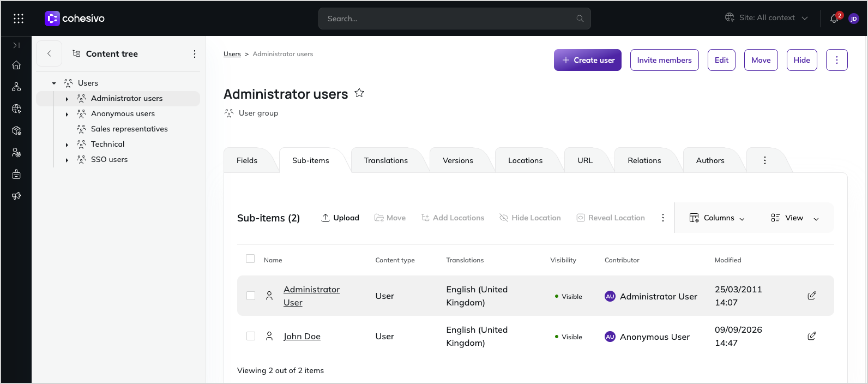Collapse the content tree with back arrow
Image resolution: width=868 pixels, height=384 pixels.
pyautogui.click(x=49, y=53)
